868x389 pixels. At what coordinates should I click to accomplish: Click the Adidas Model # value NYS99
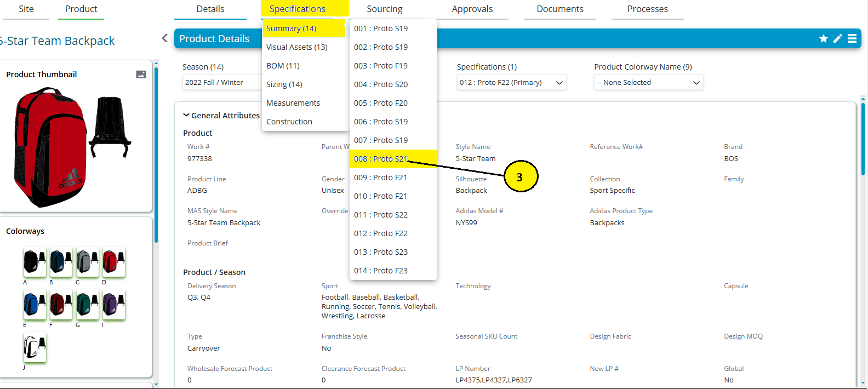466,223
